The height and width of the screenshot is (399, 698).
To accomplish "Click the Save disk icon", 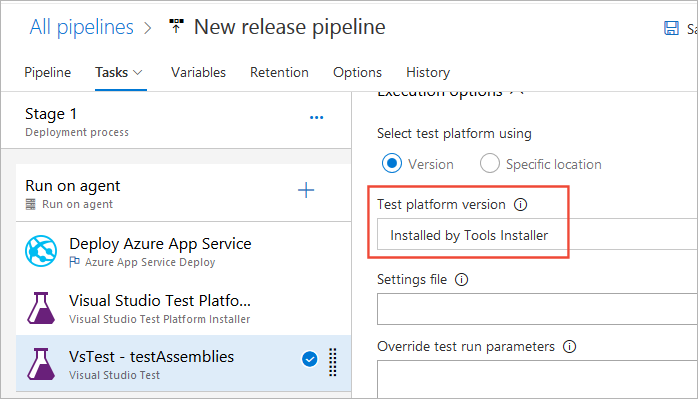I will (x=671, y=28).
